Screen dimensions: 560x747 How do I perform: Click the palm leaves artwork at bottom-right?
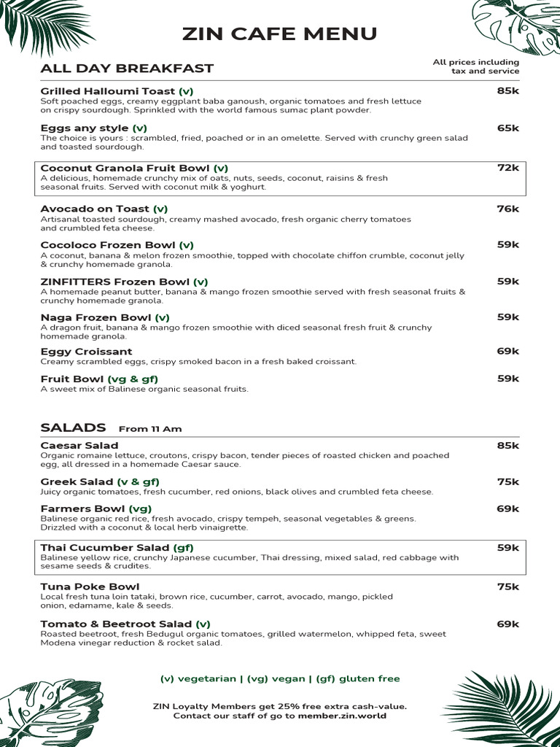click(502, 706)
